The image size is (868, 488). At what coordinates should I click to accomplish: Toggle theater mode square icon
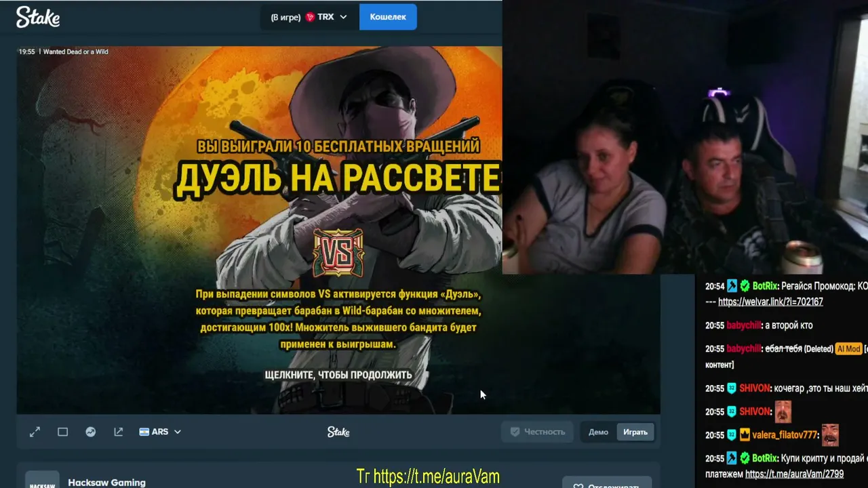[x=63, y=432]
